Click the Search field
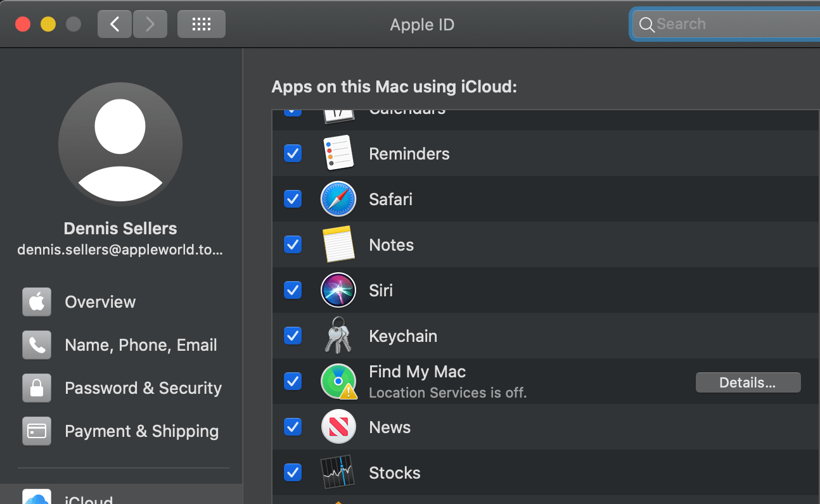The image size is (820, 504). (729, 24)
